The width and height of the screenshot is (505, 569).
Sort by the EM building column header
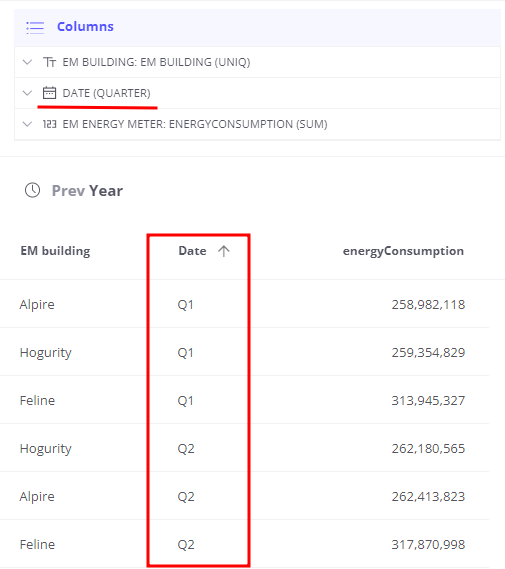click(55, 251)
